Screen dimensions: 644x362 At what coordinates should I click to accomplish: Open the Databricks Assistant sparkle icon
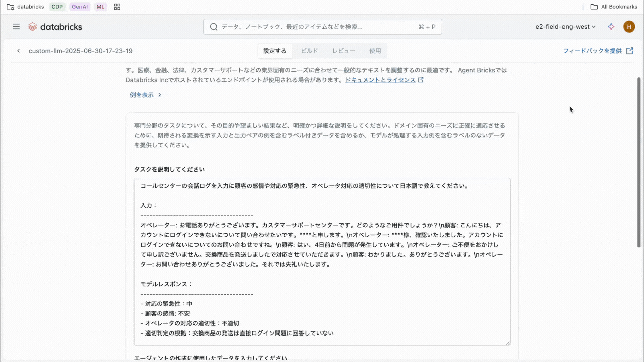(x=611, y=27)
